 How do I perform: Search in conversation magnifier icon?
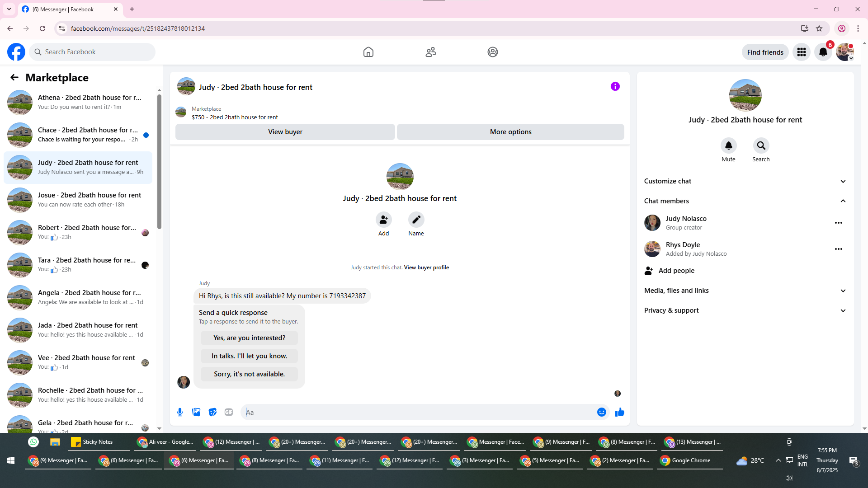(761, 145)
